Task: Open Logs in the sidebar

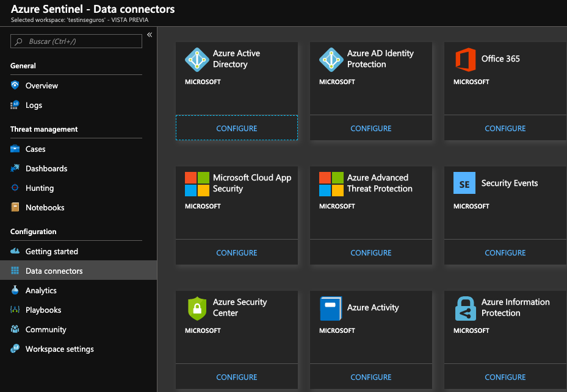Action: [34, 105]
